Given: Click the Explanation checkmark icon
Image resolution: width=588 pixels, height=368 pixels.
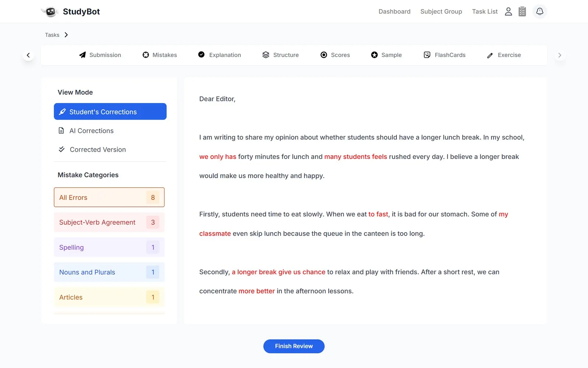Looking at the screenshot, I should coord(201,54).
